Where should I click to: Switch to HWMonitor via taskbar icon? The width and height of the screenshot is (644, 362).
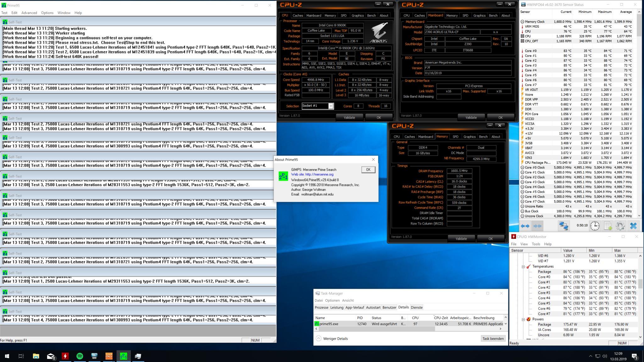pos(65,356)
